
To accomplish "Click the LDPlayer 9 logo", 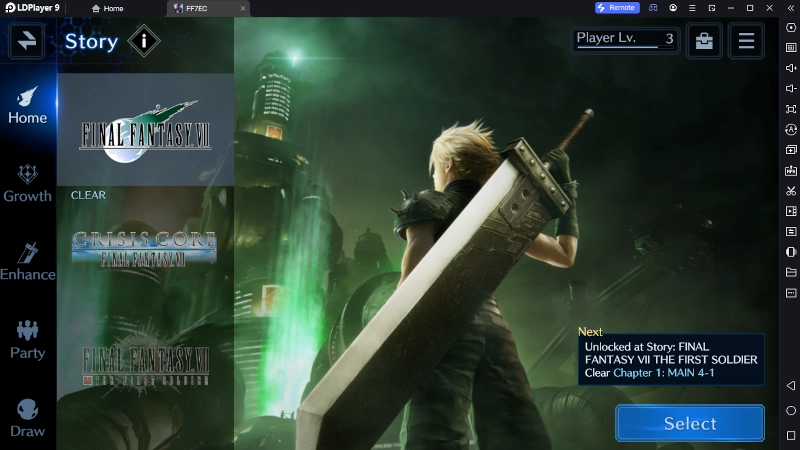I will click(x=32, y=8).
